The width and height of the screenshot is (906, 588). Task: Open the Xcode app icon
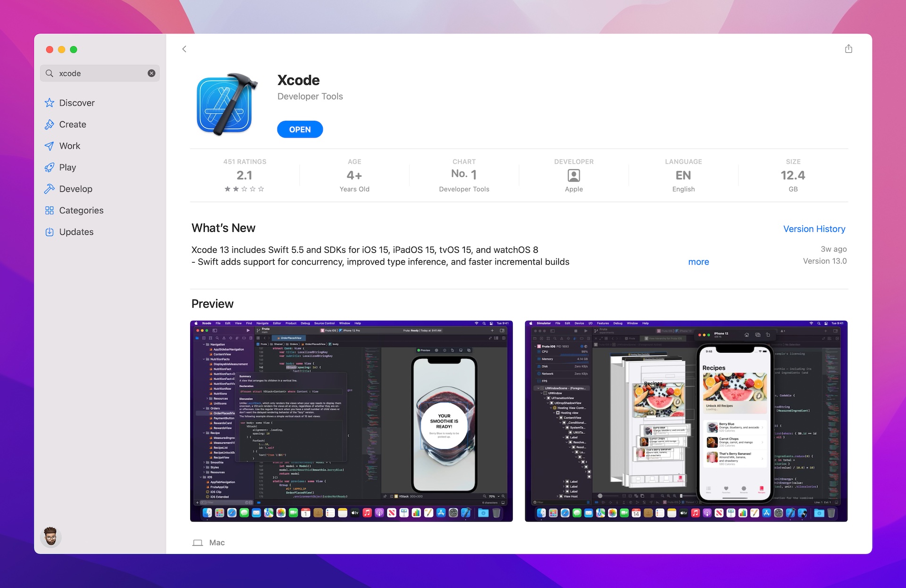pos(226,104)
